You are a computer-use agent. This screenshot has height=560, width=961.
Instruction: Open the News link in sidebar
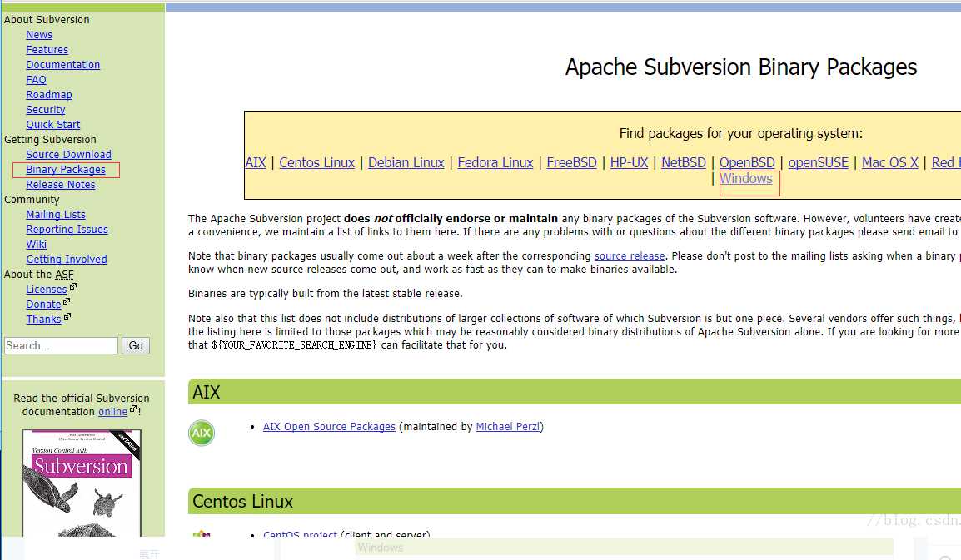coord(39,35)
